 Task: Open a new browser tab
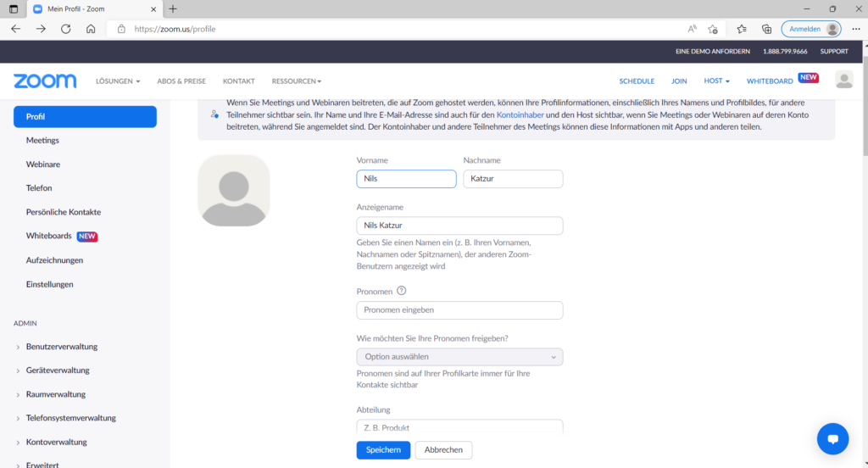(x=173, y=8)
